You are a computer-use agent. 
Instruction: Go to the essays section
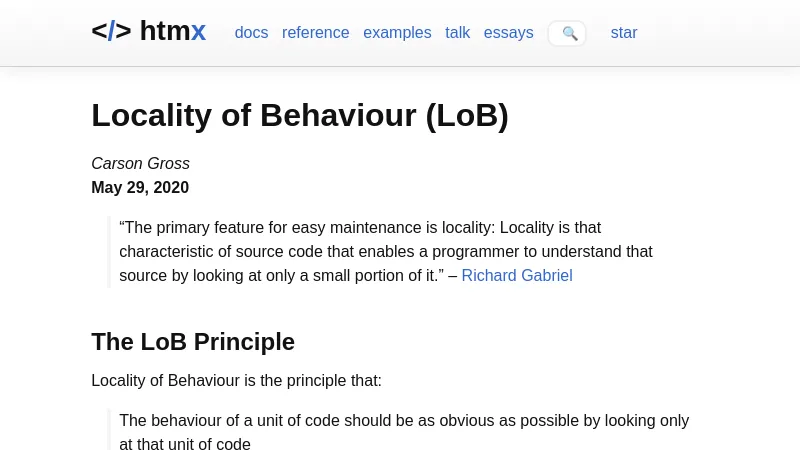tap(508, 33)
